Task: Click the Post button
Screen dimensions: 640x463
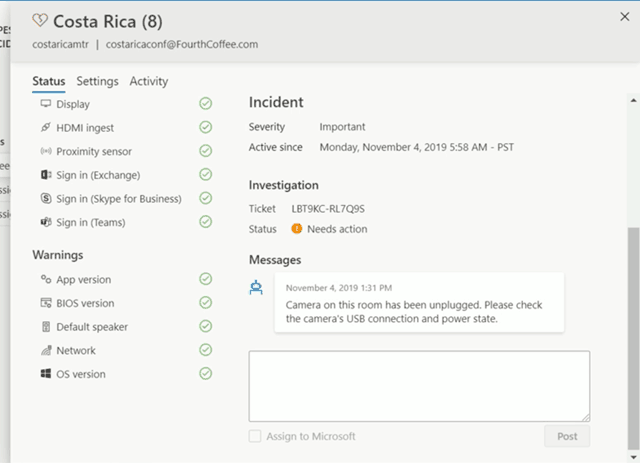Action: [567, 436]
